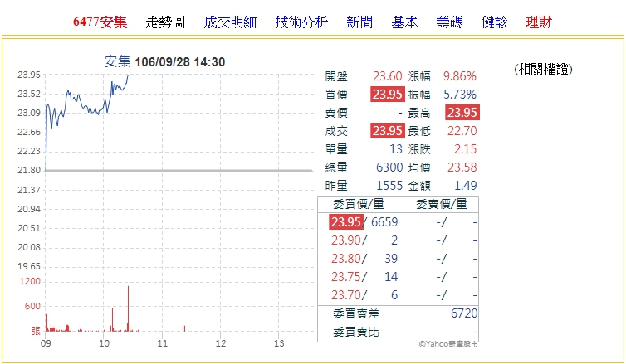Click the 13 hour marker on time axis
The width and height of the screenshot is (626, 364).
click(x=279, y=343)
